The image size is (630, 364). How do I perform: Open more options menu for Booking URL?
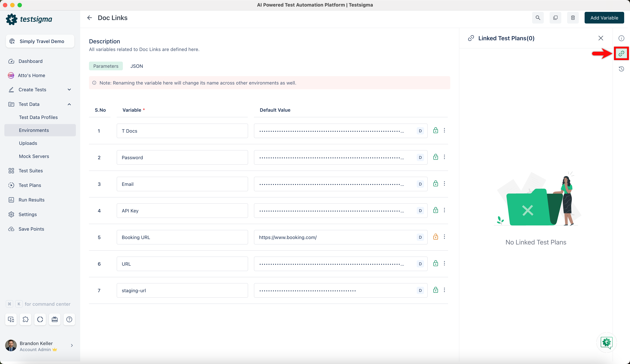444,237
